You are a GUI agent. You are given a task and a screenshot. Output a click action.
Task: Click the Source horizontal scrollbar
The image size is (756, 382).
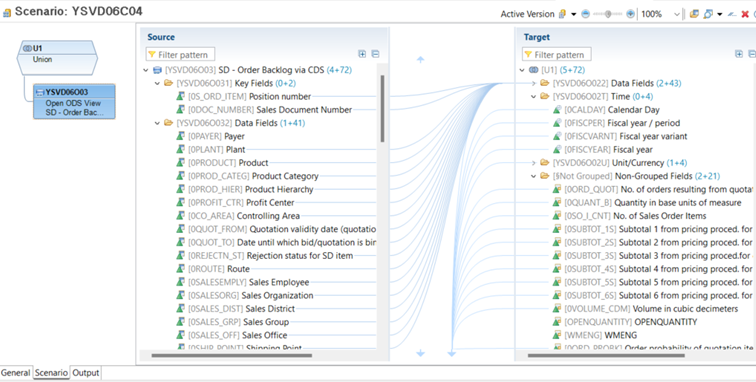click(x=231, y=356)
